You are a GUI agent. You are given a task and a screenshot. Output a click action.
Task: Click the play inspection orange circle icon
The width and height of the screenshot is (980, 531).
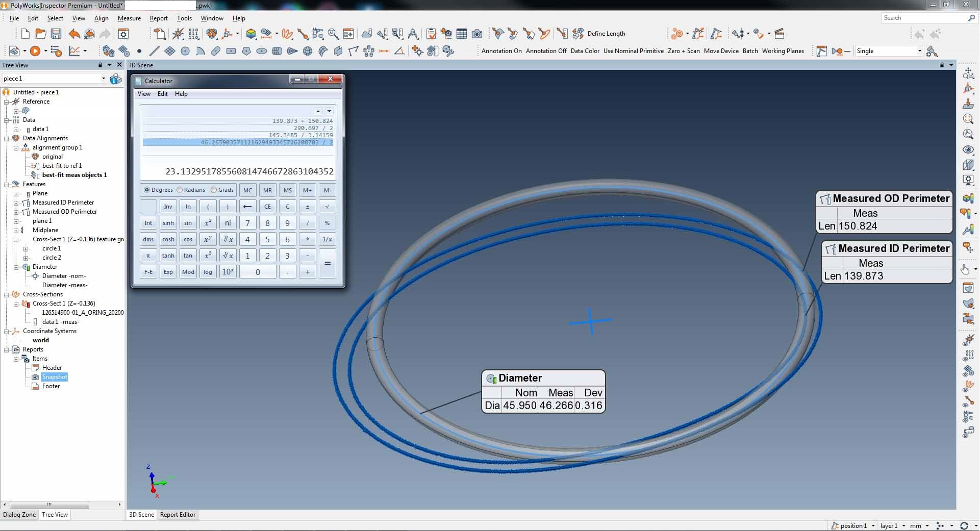click(x=35, y=51)
